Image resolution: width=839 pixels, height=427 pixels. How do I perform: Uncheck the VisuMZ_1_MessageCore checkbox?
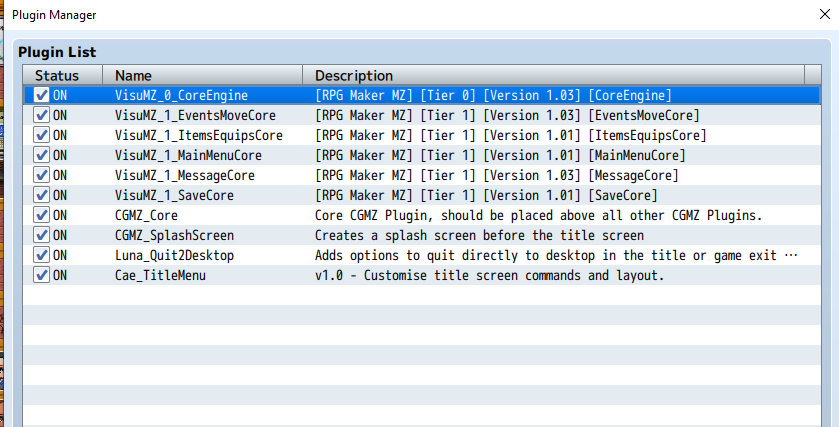click(41, 176)
